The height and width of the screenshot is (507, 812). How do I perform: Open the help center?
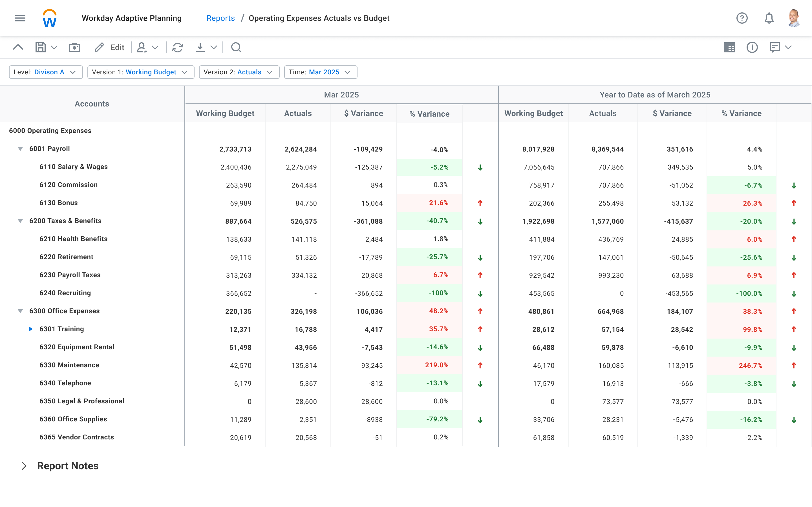pos(742,18)
